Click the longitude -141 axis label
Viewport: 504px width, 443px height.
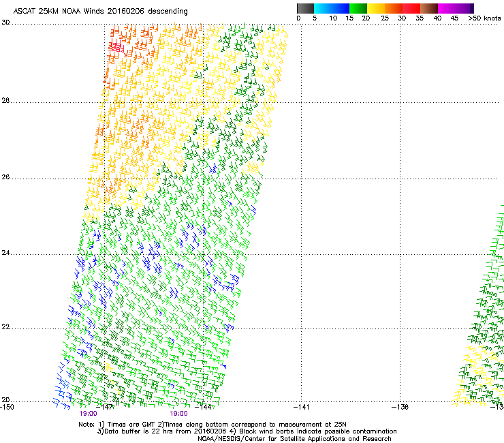pyautogui.click(x=302, y=407)
